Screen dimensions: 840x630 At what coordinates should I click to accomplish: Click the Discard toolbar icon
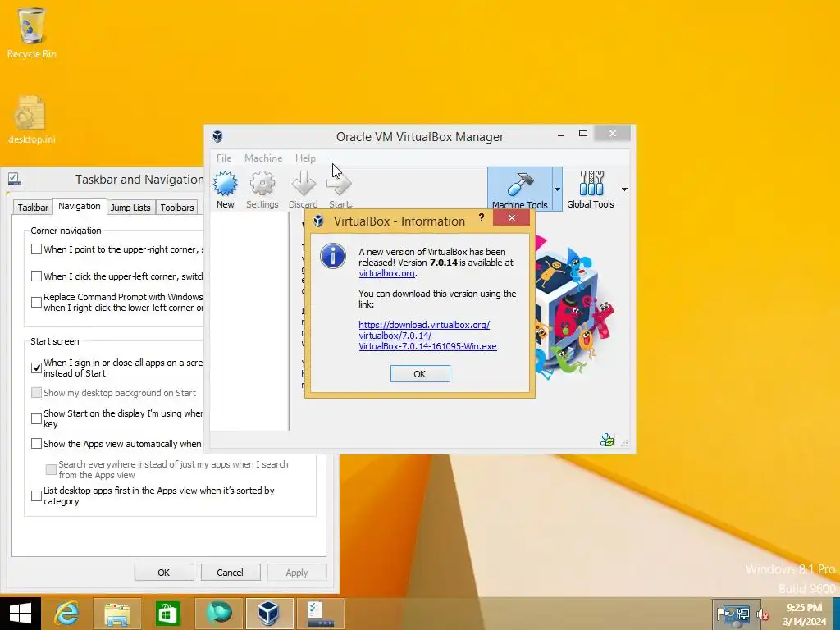[x=304, y=189]
